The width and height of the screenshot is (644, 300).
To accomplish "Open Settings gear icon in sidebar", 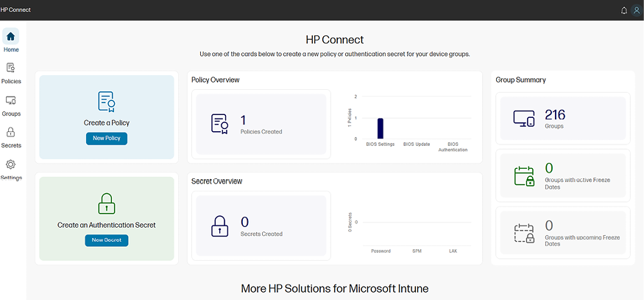I will (11, 164).
